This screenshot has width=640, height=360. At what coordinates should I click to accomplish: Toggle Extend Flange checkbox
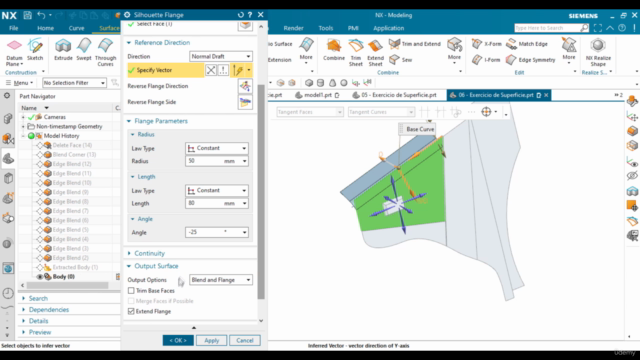pos(131,311)
